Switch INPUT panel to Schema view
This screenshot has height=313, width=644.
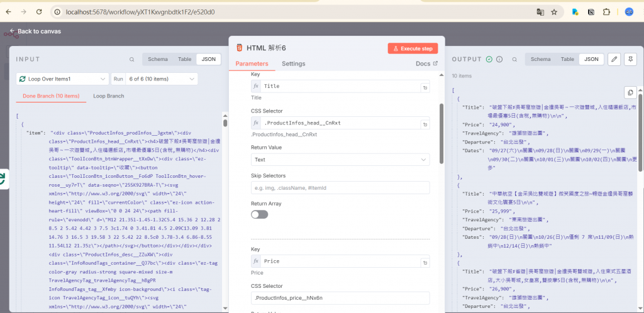coord(158,59)
